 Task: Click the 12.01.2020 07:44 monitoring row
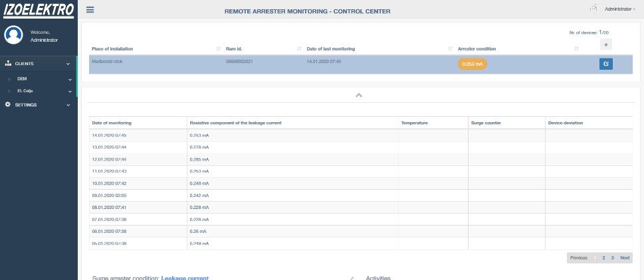pos(361,159)
